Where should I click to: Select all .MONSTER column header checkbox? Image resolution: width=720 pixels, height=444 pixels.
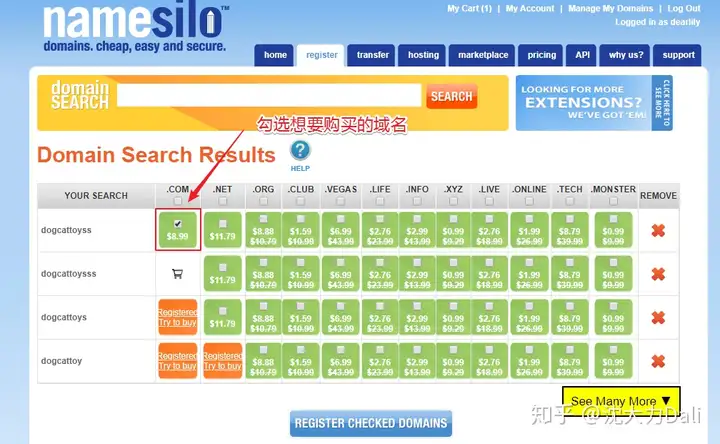click(613, 201)
